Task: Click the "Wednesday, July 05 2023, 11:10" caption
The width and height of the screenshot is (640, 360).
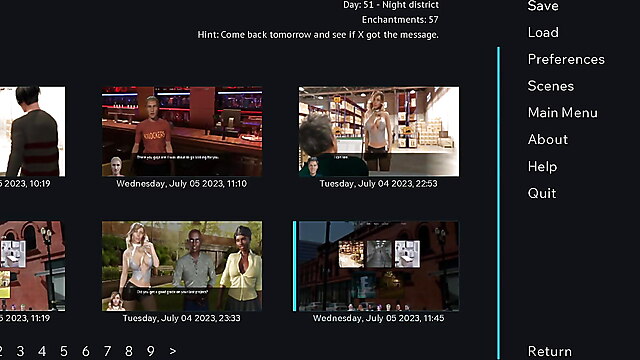Action: tap(182, 184)
